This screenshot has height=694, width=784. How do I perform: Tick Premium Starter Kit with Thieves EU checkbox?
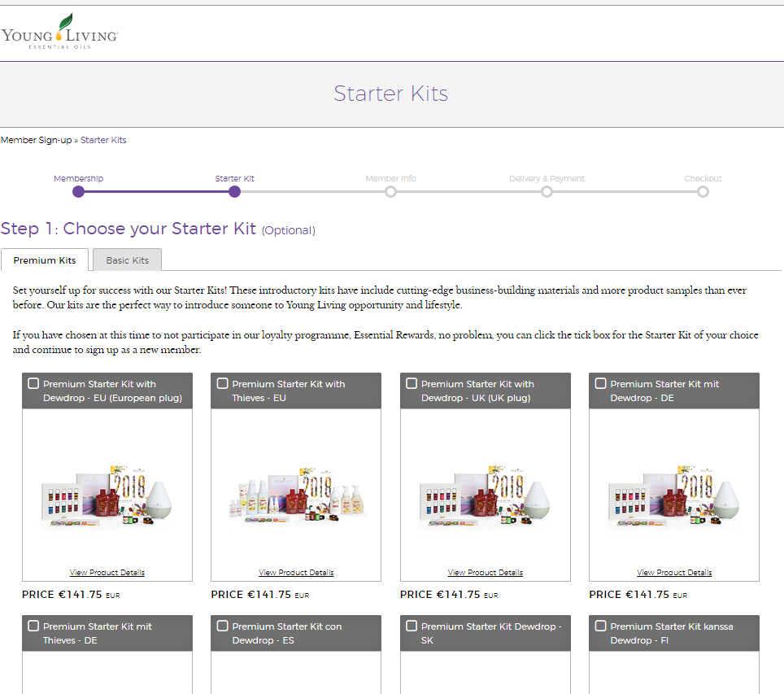pyautogui.click(x=223, y=383)
